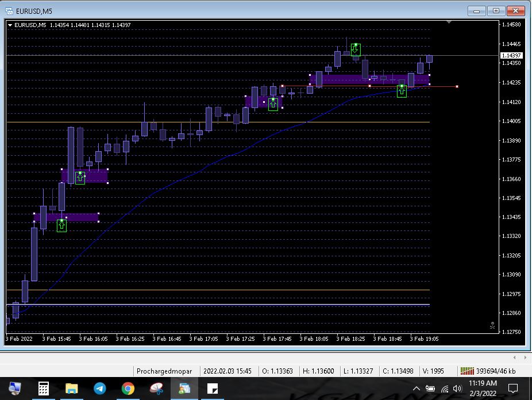The width and height of the screenshot is (532, 400).
Task: Minimize the EURUSD,M5 chart window
Action: click(476, 11)
